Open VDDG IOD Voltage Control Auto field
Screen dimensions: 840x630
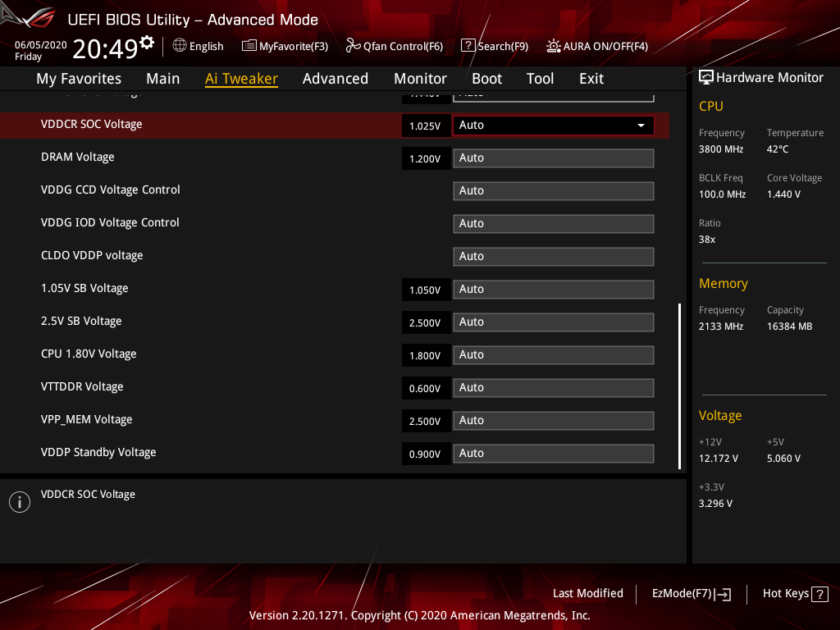pyautogui.click(x=554, y=223)
